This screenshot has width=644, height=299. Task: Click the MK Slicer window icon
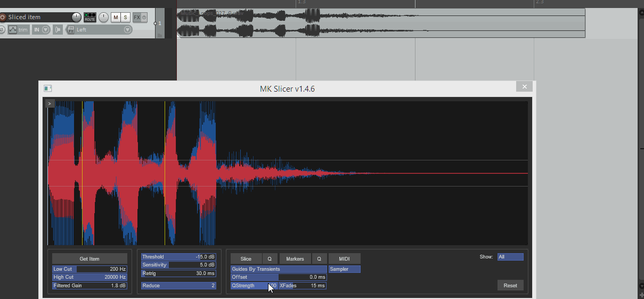click(x=47, y=88)
